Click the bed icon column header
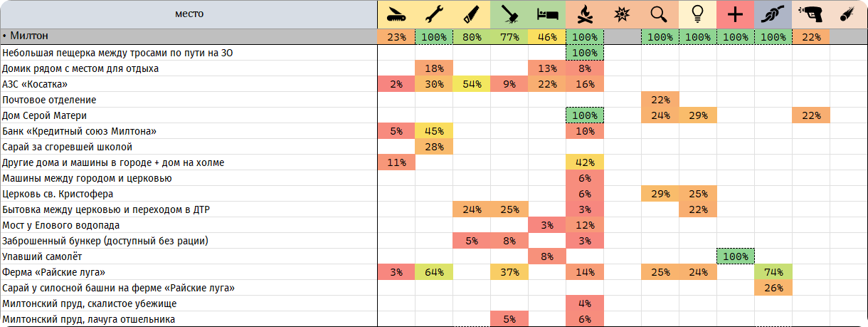 (547, 14)
